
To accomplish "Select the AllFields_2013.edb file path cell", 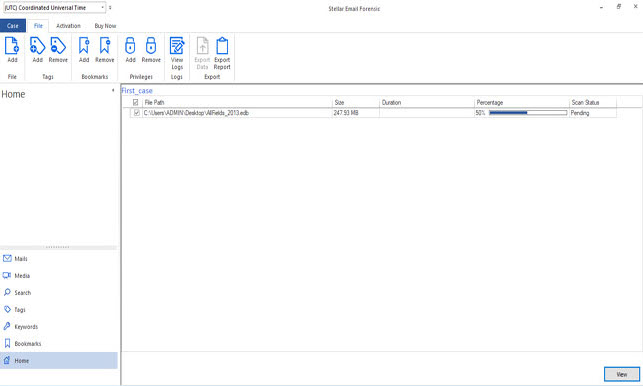I will [x=237, y=113].
